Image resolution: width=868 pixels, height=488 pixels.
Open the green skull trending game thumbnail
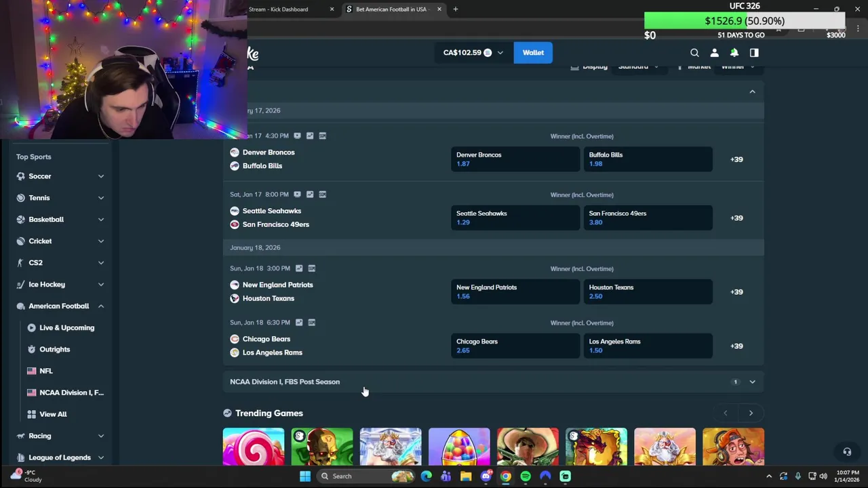(x=322, y=447)
